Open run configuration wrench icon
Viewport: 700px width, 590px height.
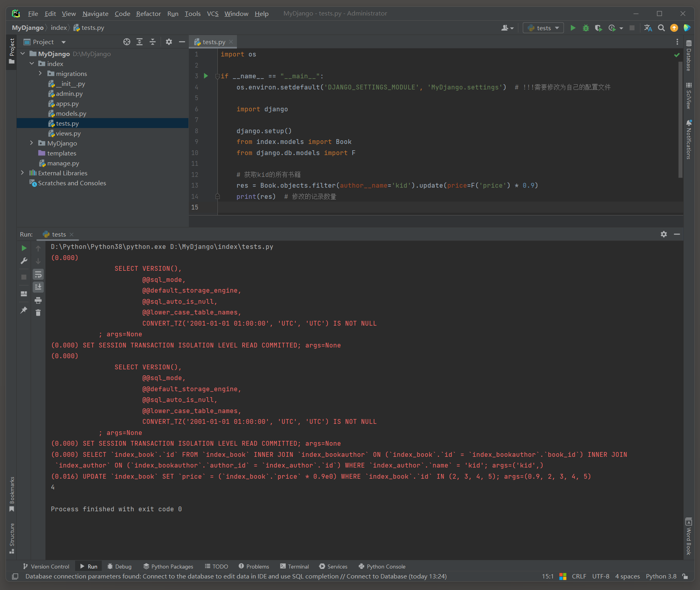24,261
